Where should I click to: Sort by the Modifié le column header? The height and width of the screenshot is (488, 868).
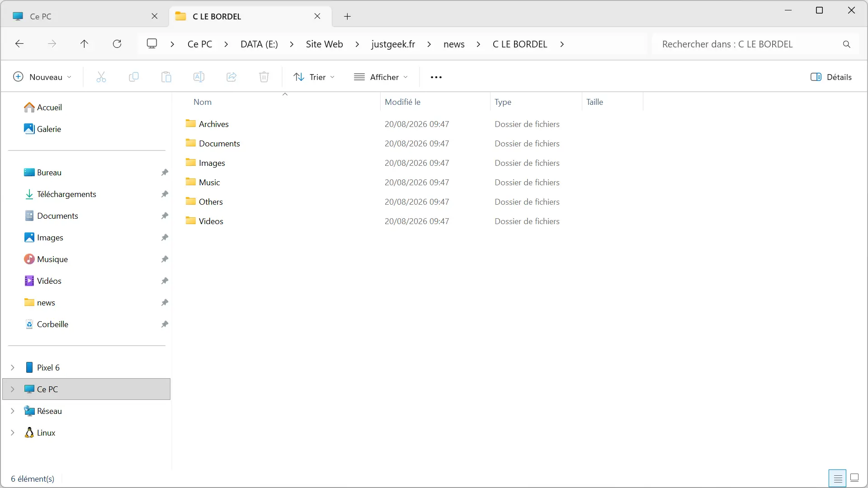[402, 102]
